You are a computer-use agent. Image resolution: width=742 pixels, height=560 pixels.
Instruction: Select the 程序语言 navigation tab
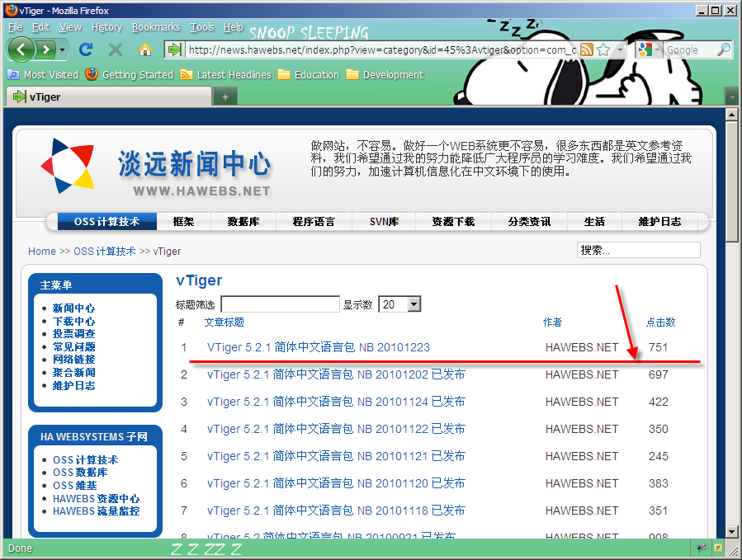click(314, 221)
